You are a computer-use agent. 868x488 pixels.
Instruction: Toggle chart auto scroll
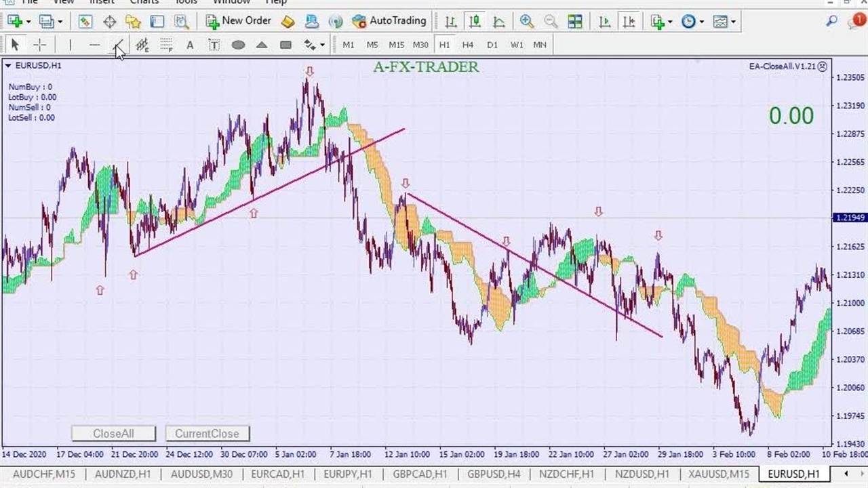[x=605, y=21]
